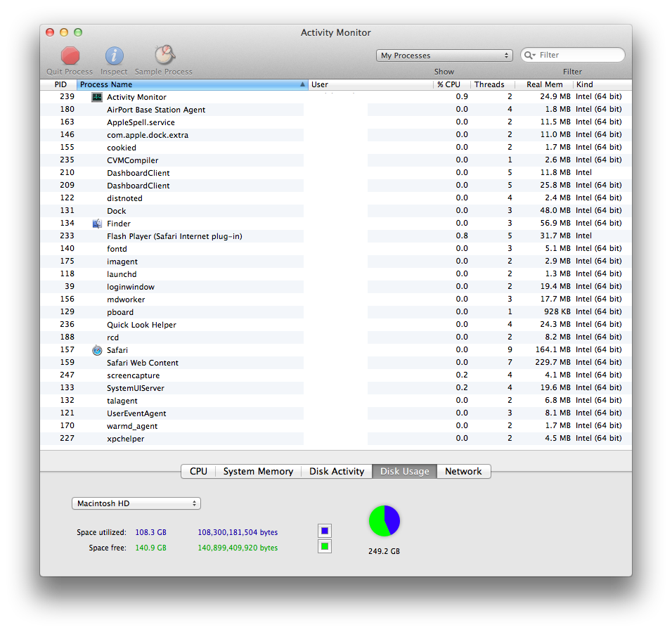The image size is (672, 632).
Task: Sort by the Real Mem column header
Action: tap(543, 84)
